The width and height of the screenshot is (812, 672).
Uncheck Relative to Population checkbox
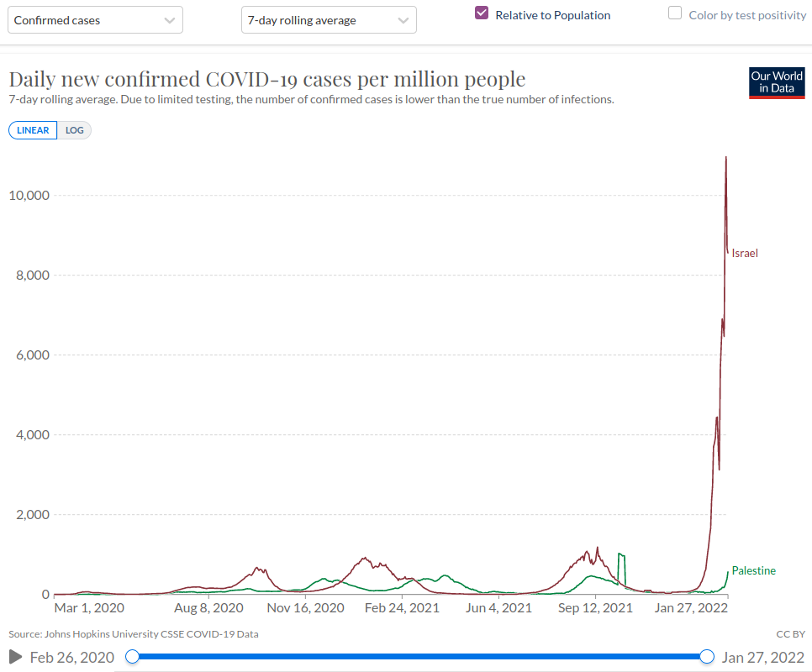[482, 13]
